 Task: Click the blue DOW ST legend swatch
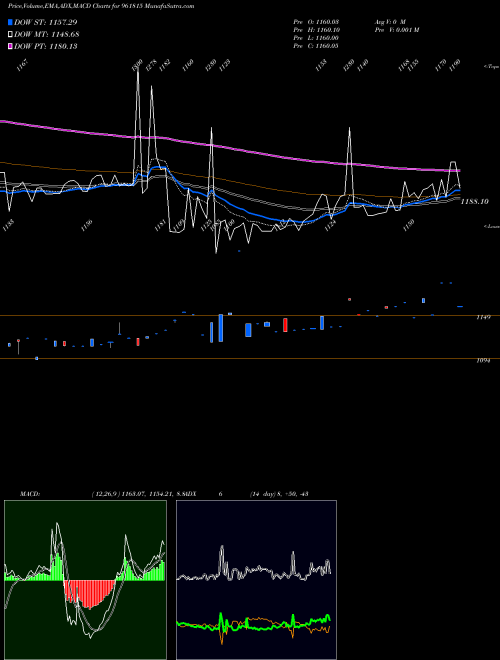coord(10,22)
